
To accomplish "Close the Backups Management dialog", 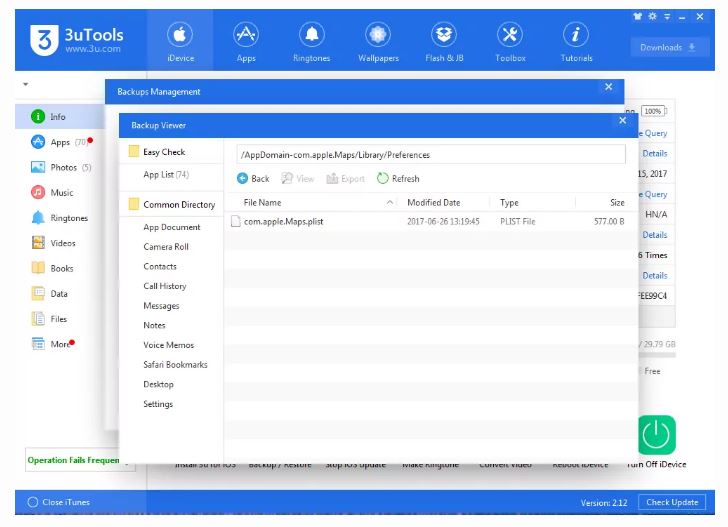I will click(609, 87).
